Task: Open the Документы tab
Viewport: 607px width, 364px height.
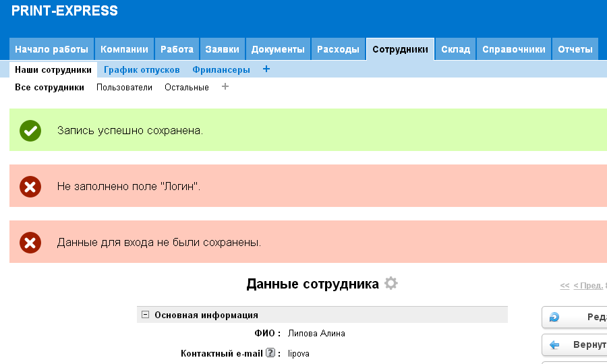Action: pos(278,49)
